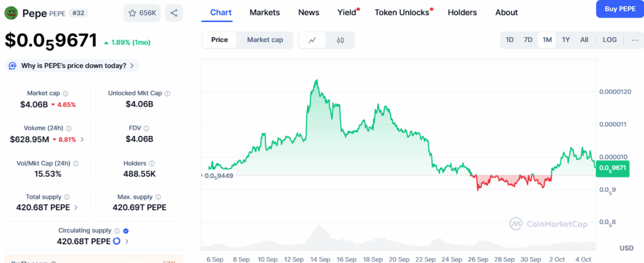
Task: Click the Buy PEPE button
Action: point(619,9)
